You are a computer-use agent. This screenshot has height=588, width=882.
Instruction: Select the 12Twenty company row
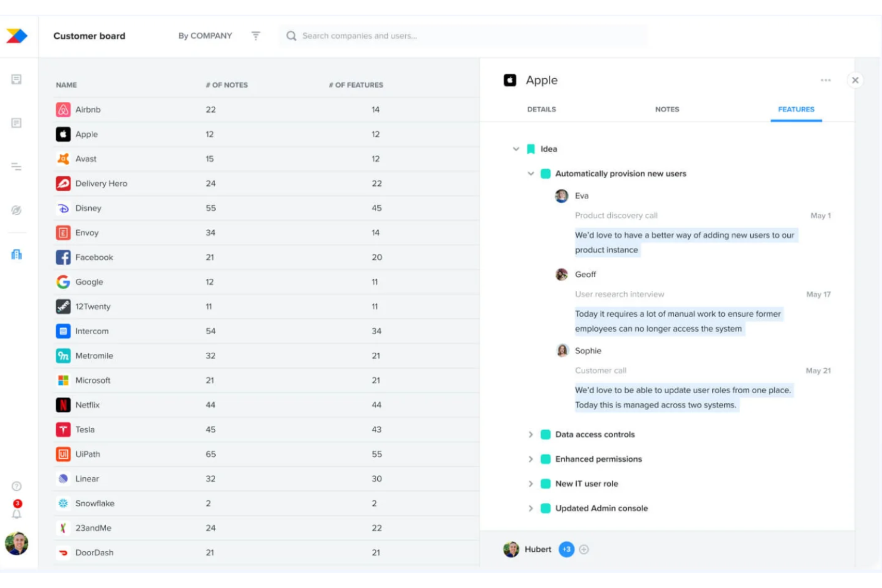(x=267, y=306)
